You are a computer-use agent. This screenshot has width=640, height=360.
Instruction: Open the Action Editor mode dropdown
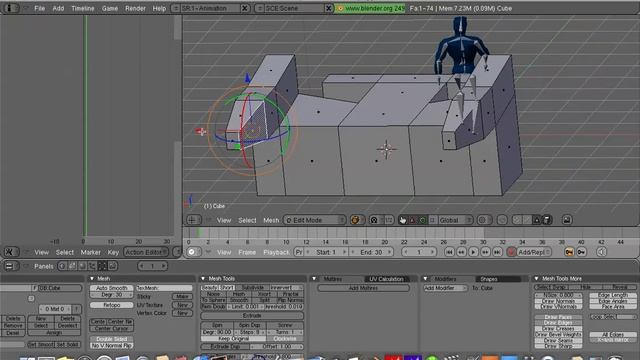(x=146, y=252)
